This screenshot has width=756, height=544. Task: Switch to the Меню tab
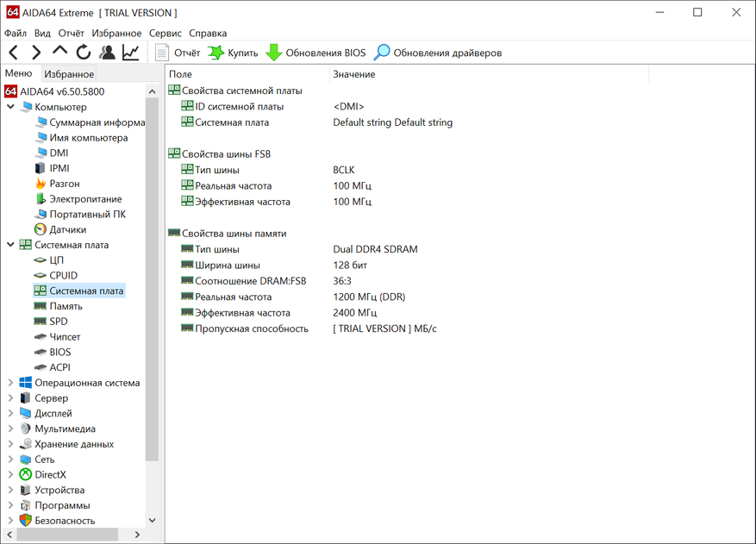pyautogui.click(x=19, y=73)
